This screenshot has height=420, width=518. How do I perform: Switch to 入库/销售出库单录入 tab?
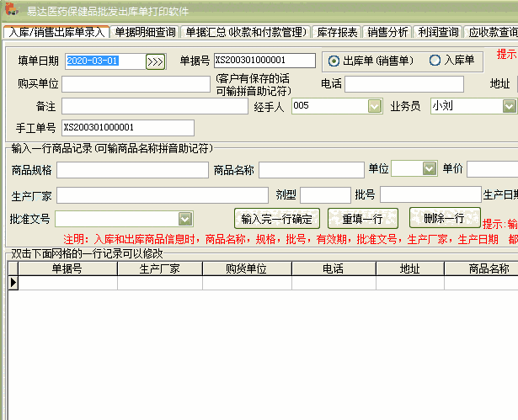click(x=56, y=32)
